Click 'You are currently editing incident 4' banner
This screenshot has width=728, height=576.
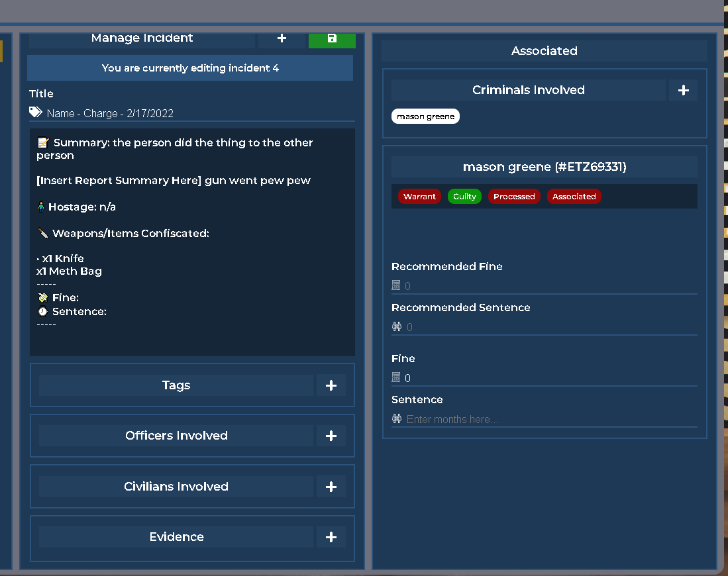pos(190,68)
